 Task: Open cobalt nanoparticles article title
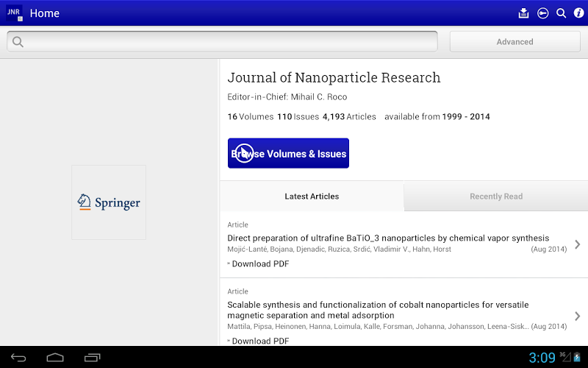(378, 310)
